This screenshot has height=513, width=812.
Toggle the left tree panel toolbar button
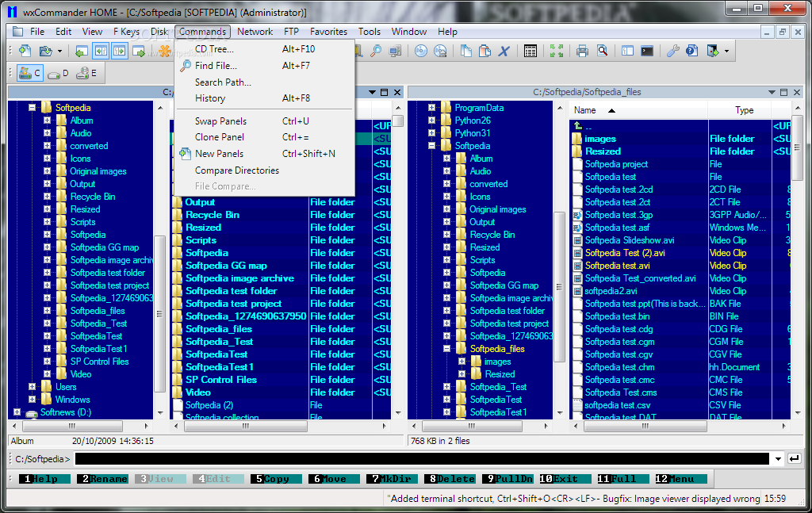tap(101, 51)
